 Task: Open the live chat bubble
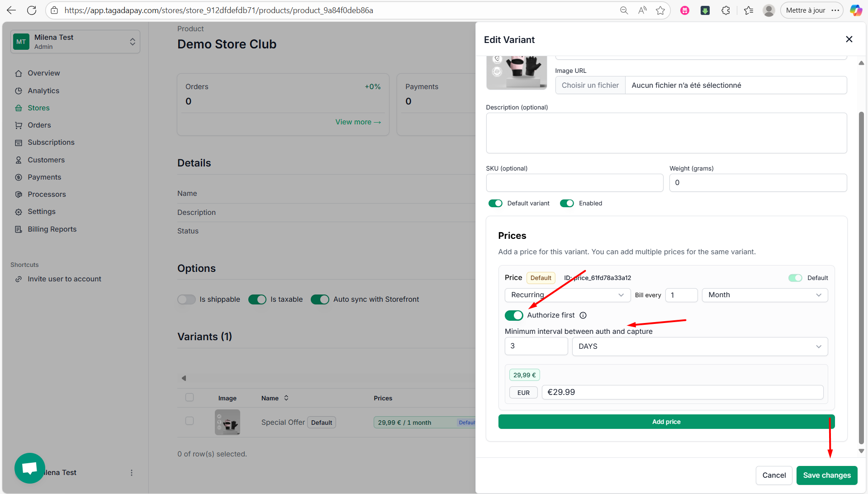30,468
